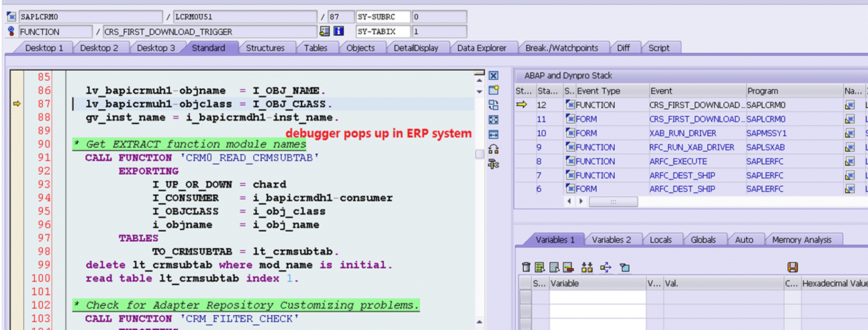The width and height of the screenshot is (868, 330).
Task: Select the Variables 1 tab
Action: point(555,240)
